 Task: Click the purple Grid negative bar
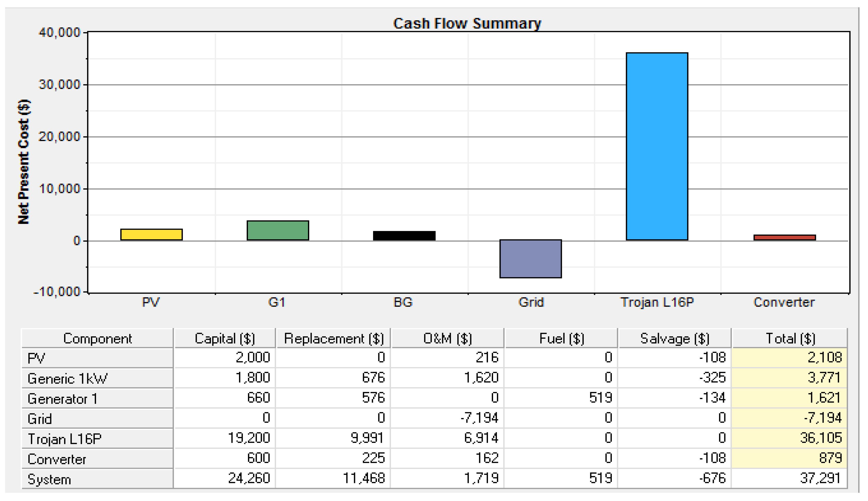tap(530, 258)
